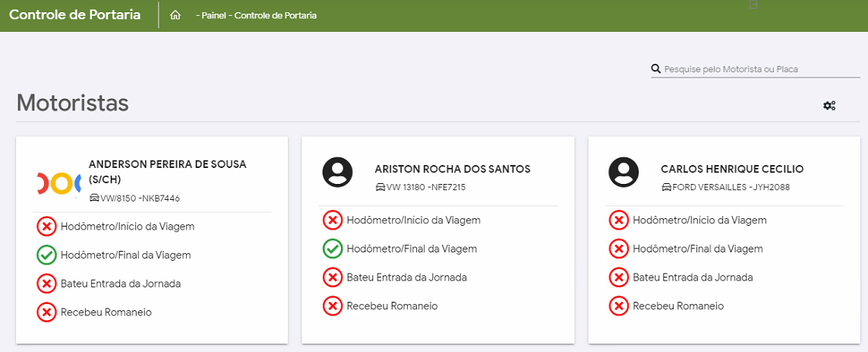Click the car icon beside VW 13180

tap(380, 187)
